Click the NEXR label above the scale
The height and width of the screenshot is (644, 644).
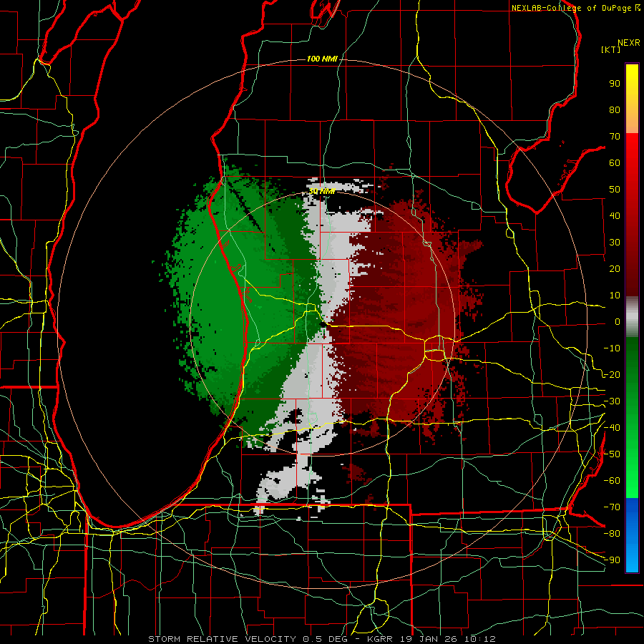tap(629, 43)
